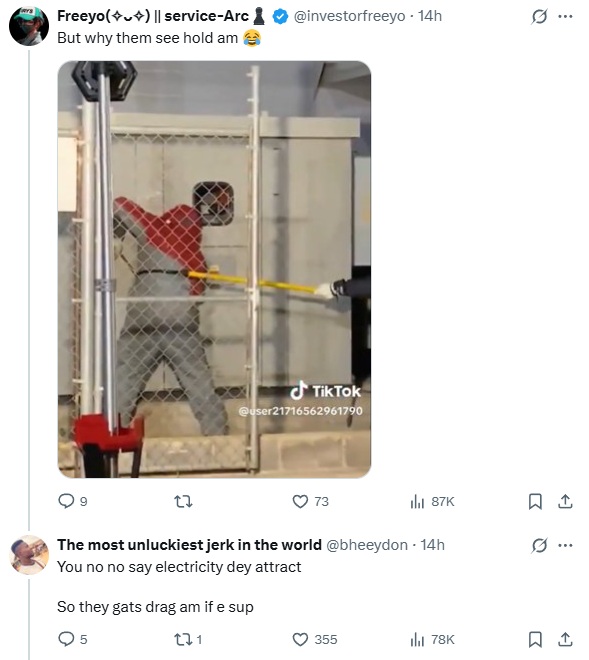Reply to bheeydon's comment with 5 replies
Viewport: 589px width, 660px height.
[x=72, y=639]
